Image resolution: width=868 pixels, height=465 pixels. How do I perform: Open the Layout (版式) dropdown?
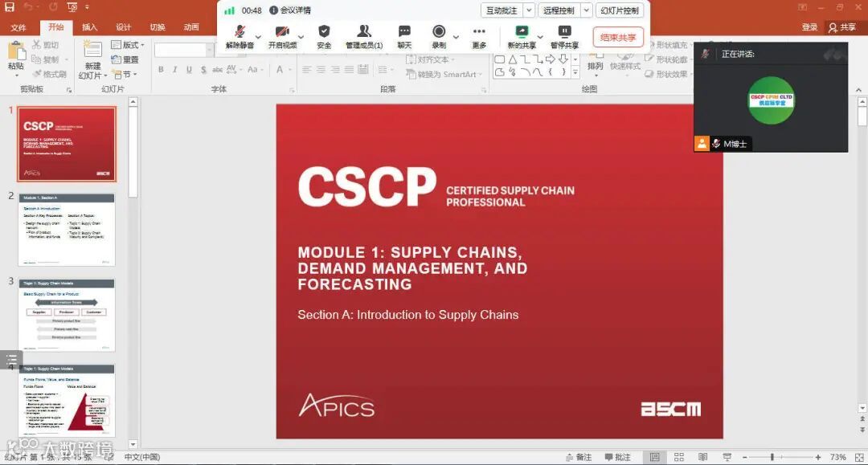pyautogui.click(x=128, y=45)
